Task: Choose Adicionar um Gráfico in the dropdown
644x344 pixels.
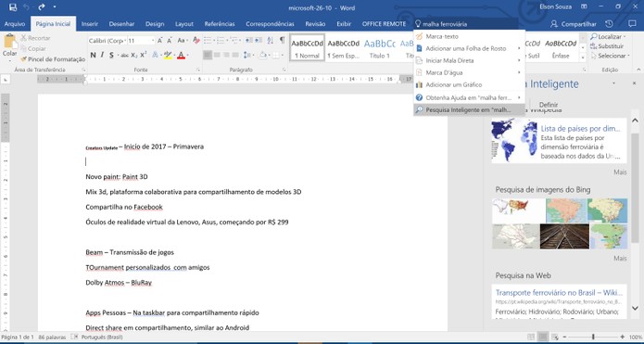Action: coord(469,84)
